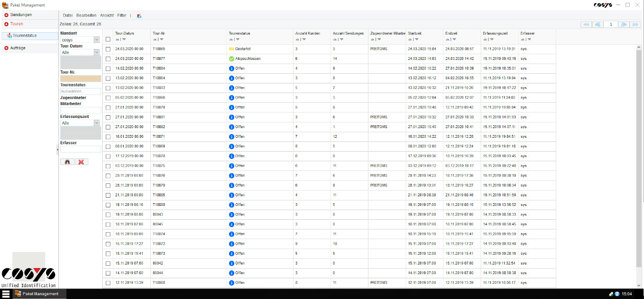Go to the next page arrow

(x=623, y=24)
